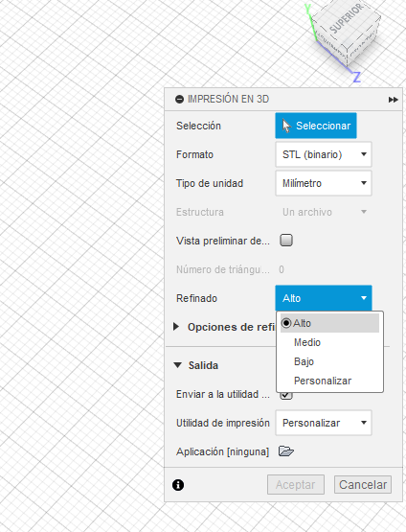
Task: Click the Formato label
Action: [x=195, y=154]
